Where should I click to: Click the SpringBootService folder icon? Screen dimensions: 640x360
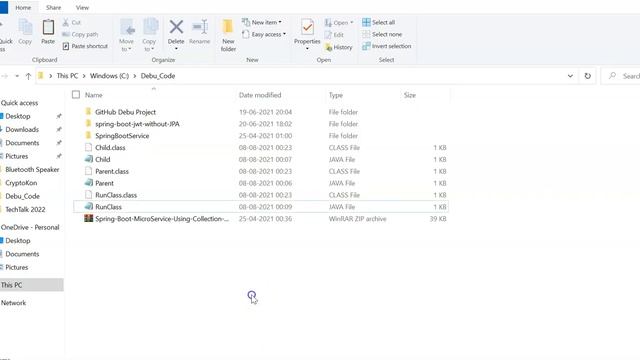click(89, 136)
